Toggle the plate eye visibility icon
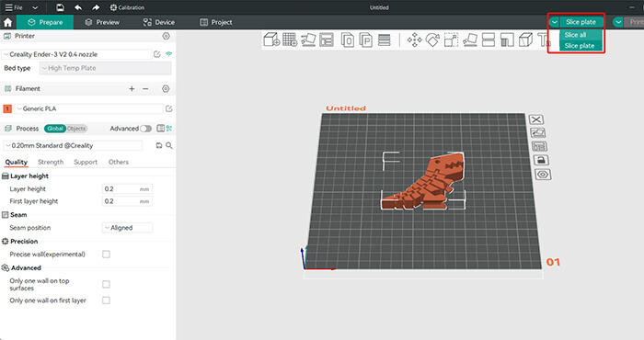The image size is (644, 340). click(x=543, y=175)
